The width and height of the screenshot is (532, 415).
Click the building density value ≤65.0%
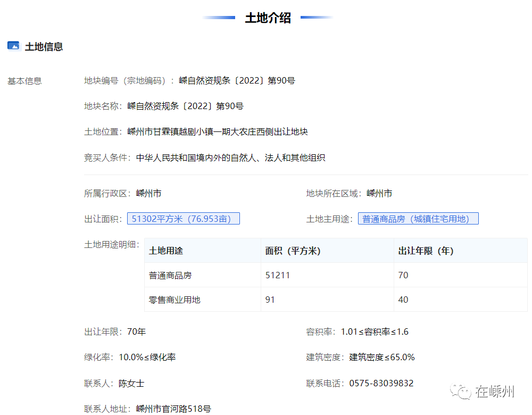pos(382,357)
